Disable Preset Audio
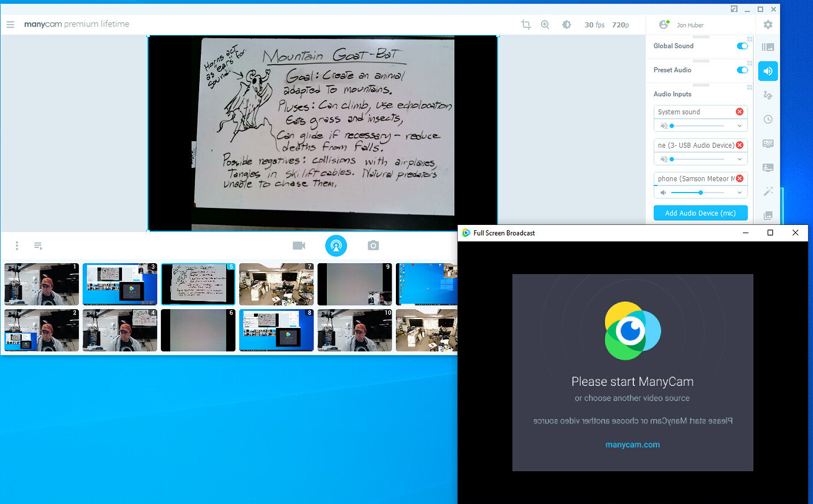Image resolution: width=813 pixels, height=504 pixels. click(x=742, y=70)
